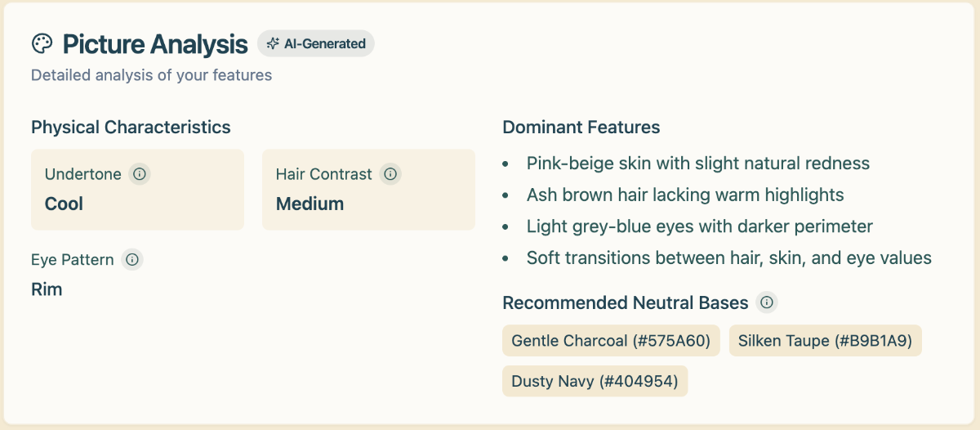This screenshot has width=980, height=430.
Task: Choose the Dusty Navy color chip
Action: pyautogui.click(x=595, y=381)
